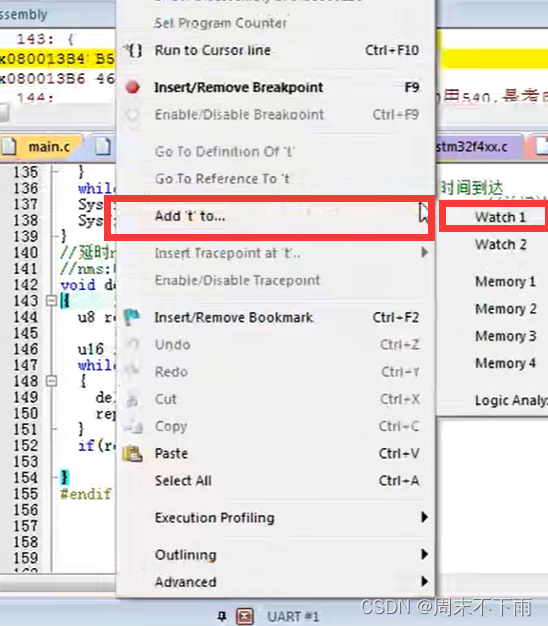Open the Advanced submenu
This screenshot has height=626, width=548.
(275, 582)
